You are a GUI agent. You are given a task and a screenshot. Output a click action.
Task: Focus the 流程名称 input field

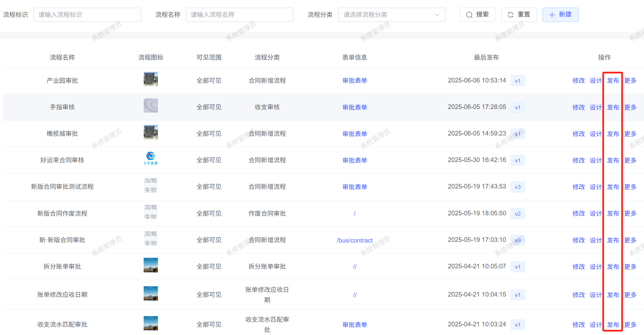click(239, 15)
